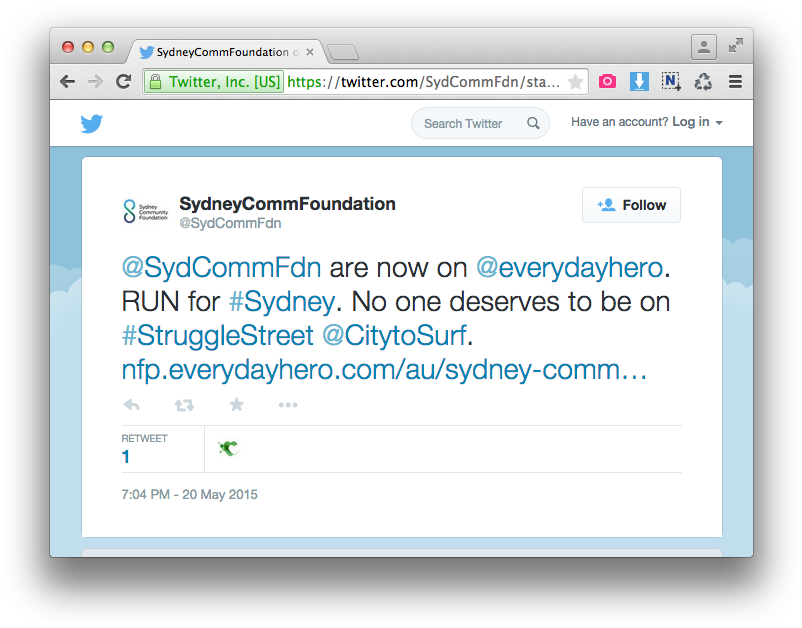Viewport: 802px width, 628px height.
Task: Enter fullscreen with the expand arrows icon
Action: click(736, 46)
